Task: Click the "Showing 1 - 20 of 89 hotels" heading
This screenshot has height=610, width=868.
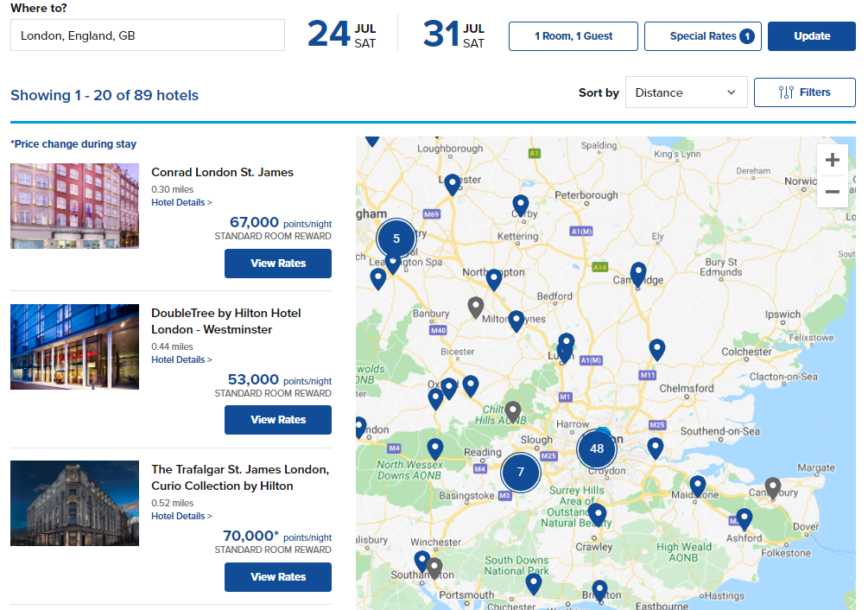Action: [x=105, y=95]
